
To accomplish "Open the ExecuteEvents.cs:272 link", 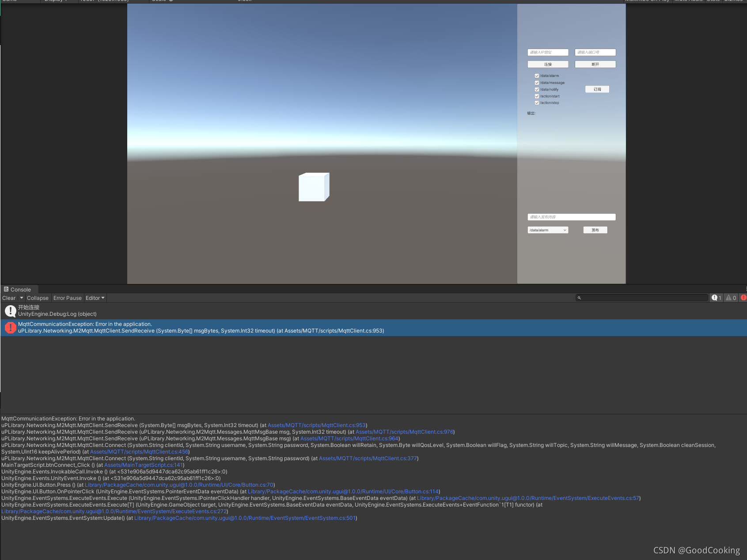I will click(x=114, y=511).
